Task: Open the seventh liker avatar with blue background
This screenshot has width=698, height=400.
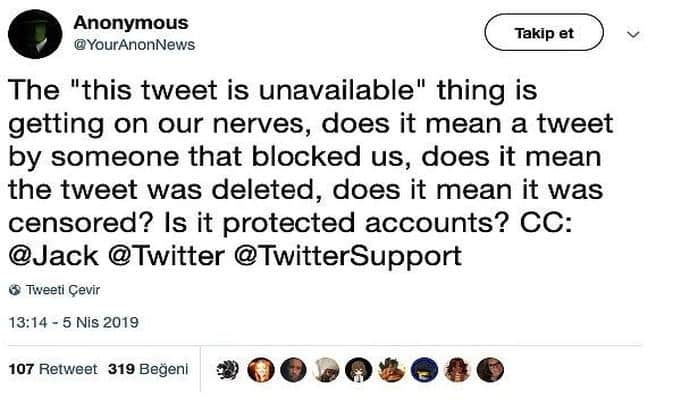Action: click(x=424, y=369)
